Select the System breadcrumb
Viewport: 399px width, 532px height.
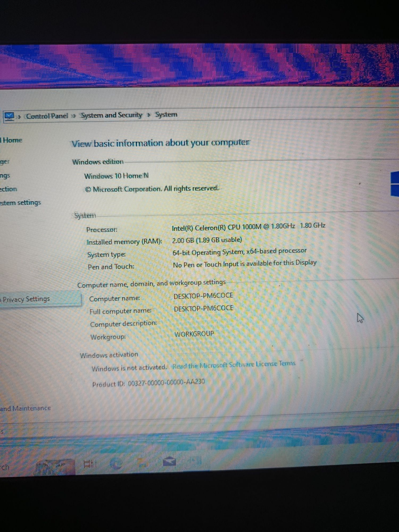click(x=166, y=115)
